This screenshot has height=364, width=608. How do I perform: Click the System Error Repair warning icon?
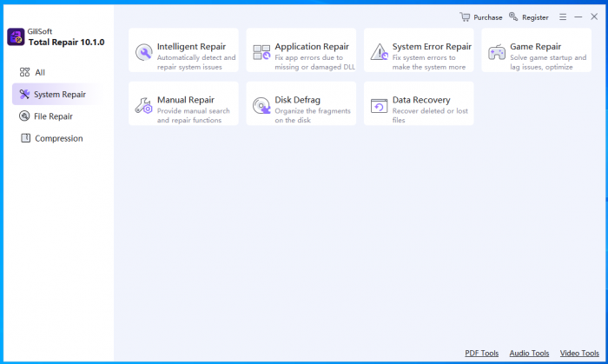(x=379, y=52)
